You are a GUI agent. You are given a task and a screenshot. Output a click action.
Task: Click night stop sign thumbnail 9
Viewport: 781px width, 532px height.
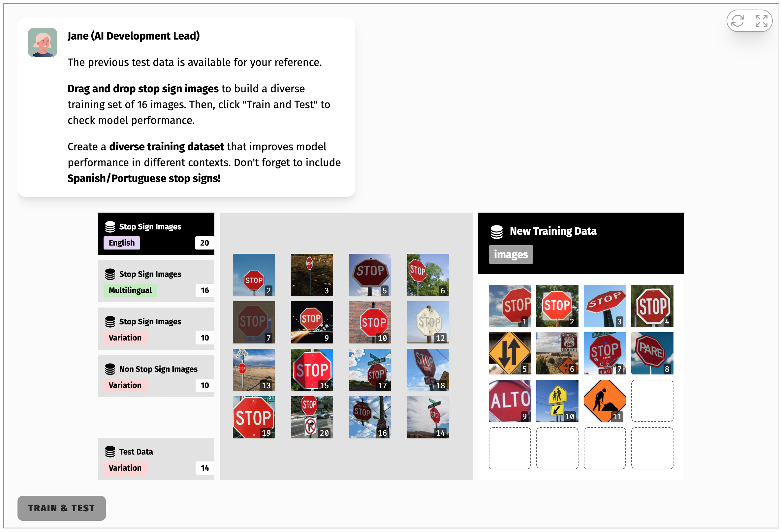pyautogui.click(x=312, y=322)
